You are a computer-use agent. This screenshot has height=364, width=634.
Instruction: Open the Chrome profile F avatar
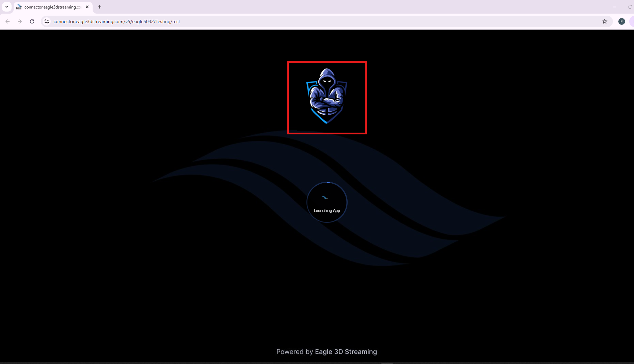point(621,21)
